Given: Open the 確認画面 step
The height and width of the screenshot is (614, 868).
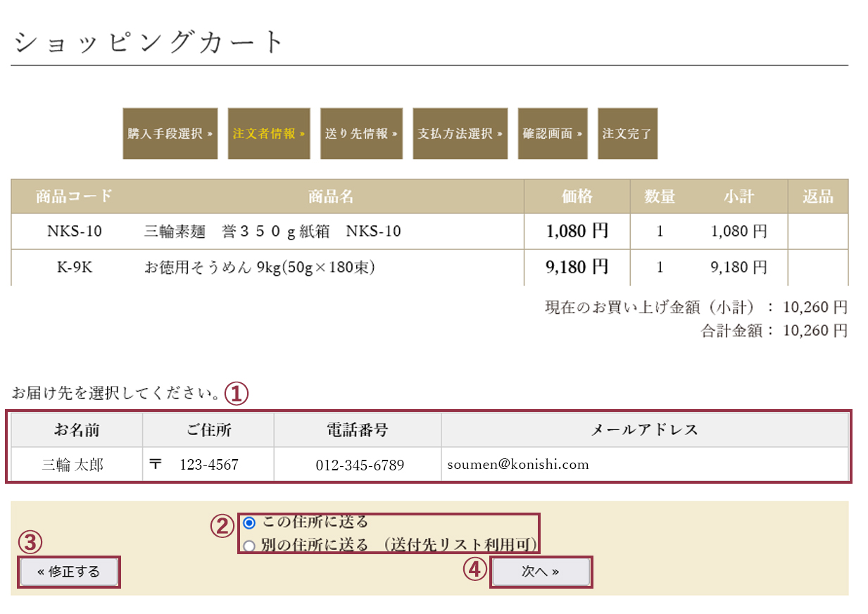Looking at the screenshot, I should (553, 134).
